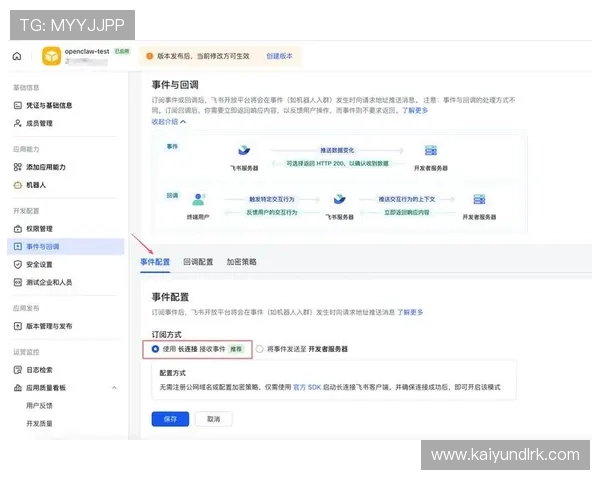The image size is (600, 480).
Task: Click 飞书服务器 icon in 回调 diagram
Action: point(339,199)
